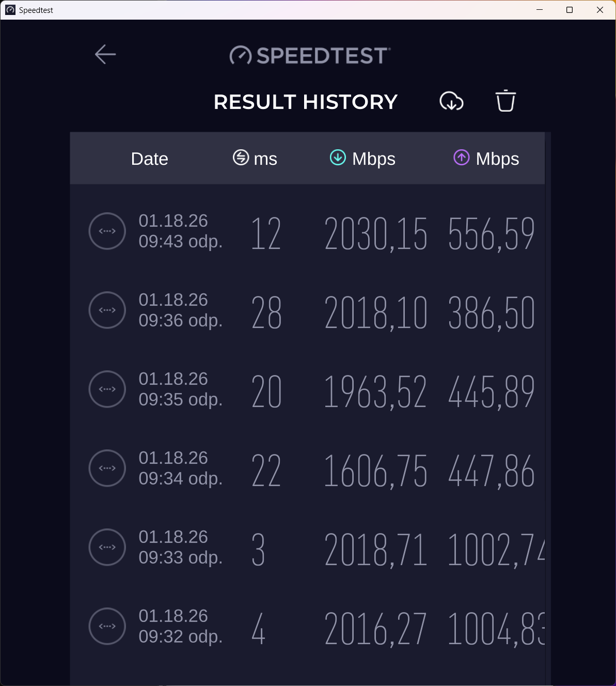This screenshot has height=686, width=616.
Task: Click the back arrow icon
Action: click(x=105, y=54)
